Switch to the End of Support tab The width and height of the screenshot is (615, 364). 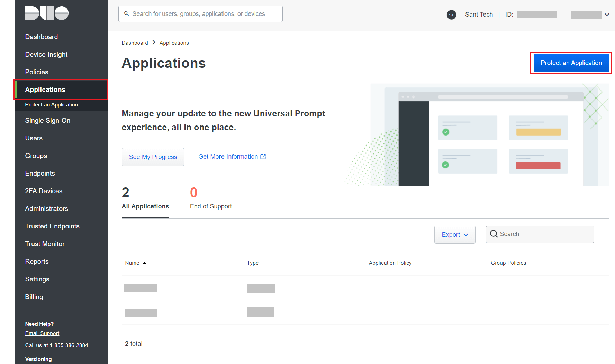click(x=211, y=199)
